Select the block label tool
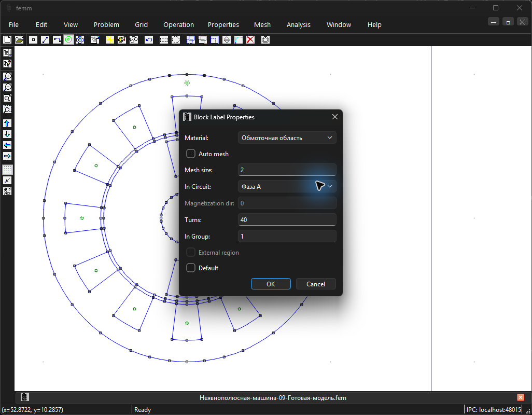Viewport: 532px width, 415px height. 68,40
